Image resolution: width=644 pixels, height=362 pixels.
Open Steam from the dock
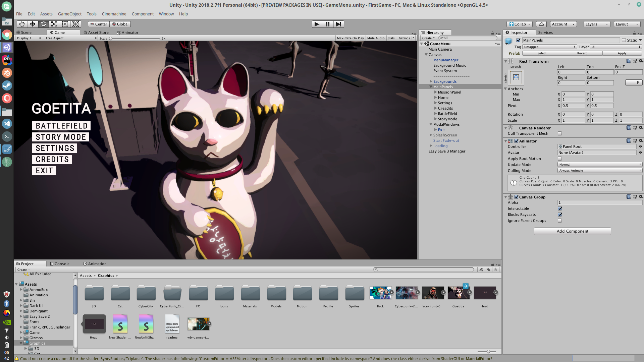[7, 85]
